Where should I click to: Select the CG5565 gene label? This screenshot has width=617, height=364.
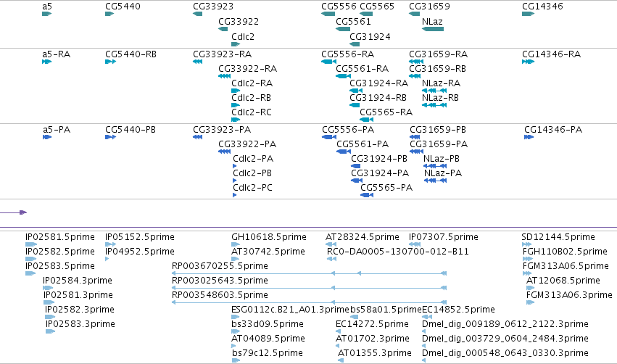click(377, 7)
